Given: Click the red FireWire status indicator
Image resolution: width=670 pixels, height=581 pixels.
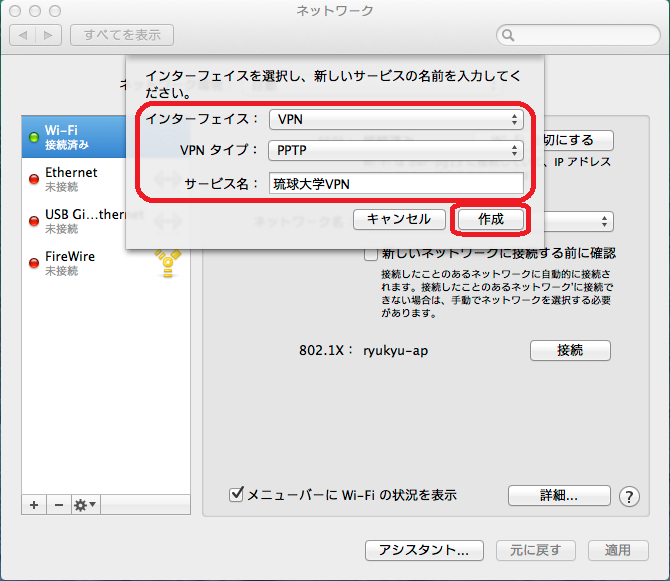Looking at the screenshot, I should pyautogui.click(x=34, y=263).
